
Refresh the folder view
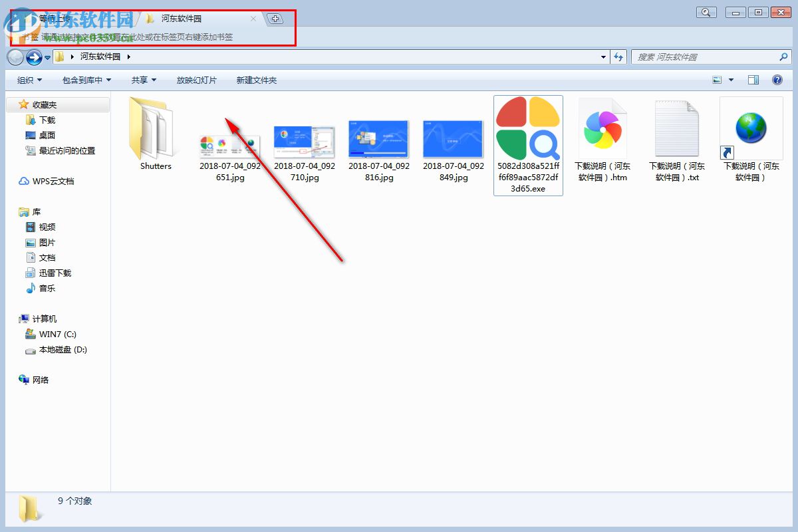click(619, 57)
